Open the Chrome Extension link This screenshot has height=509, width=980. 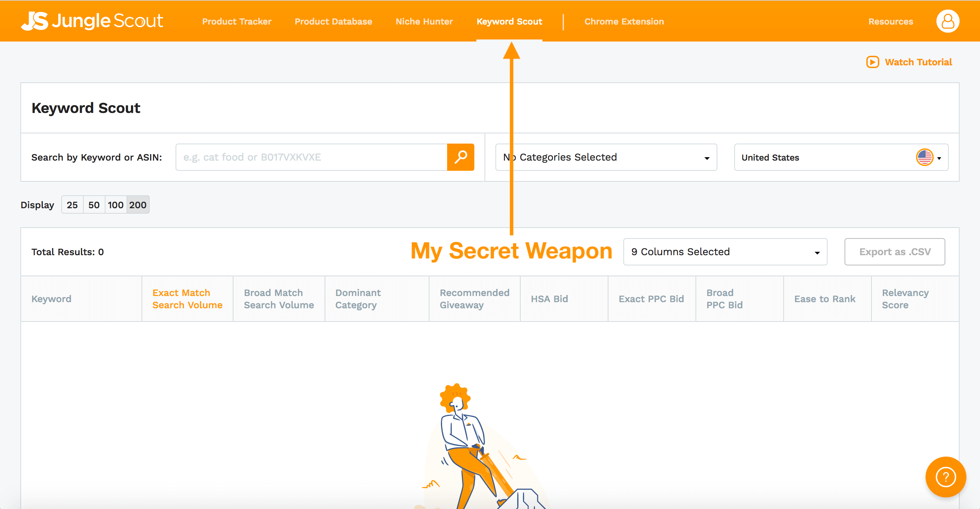624,22
